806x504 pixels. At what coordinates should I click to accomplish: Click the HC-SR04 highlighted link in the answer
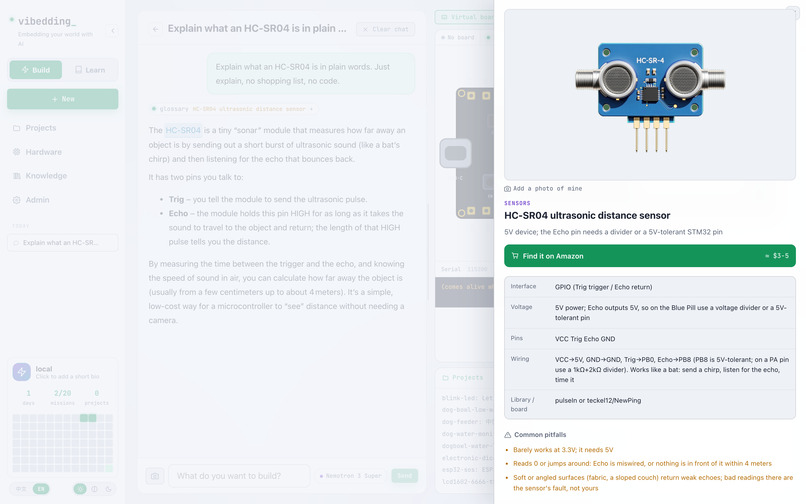(x=183, y=131)
